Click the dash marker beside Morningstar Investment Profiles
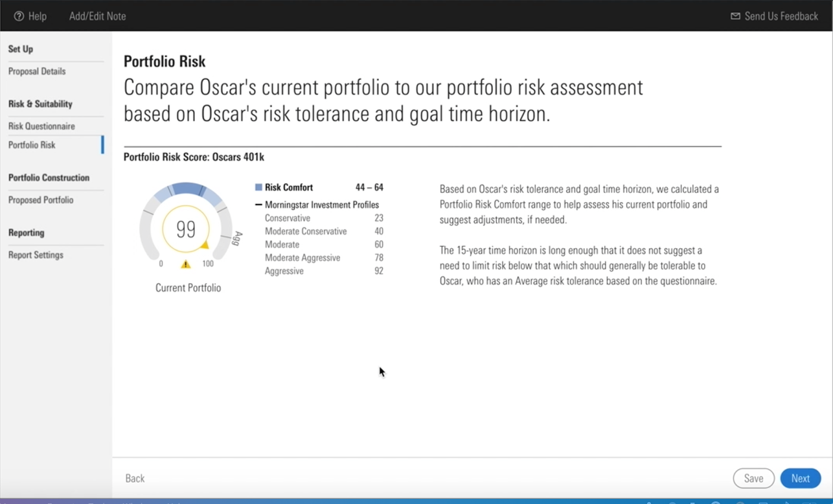833x504 pixels. tap(258, 205)
